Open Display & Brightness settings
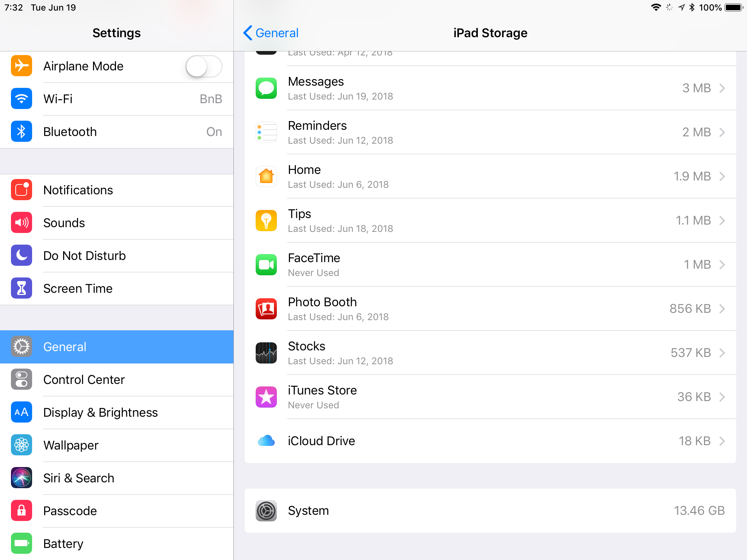 point(117,412)
